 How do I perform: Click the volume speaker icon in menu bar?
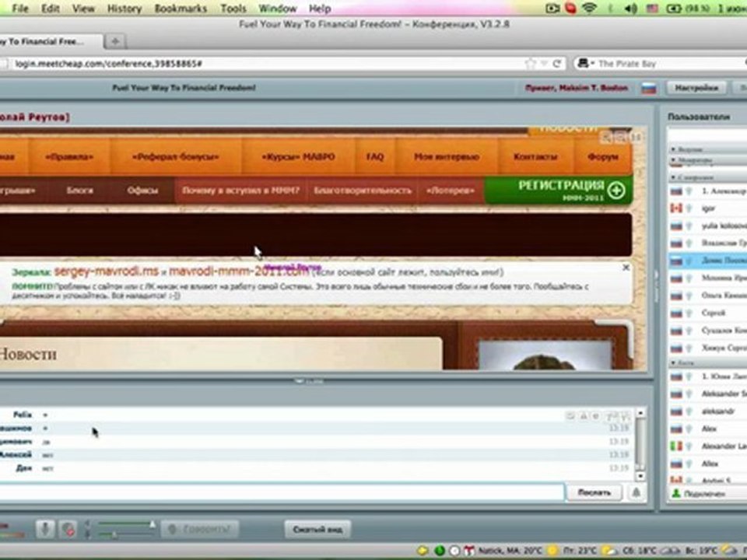(x=630, y=9)
